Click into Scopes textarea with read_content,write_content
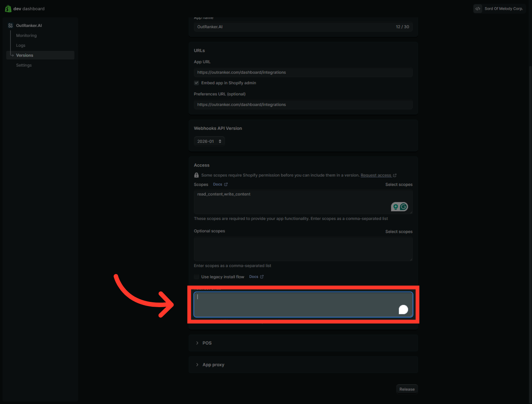The height and width of the screenshot is (404, 532). 303,202
